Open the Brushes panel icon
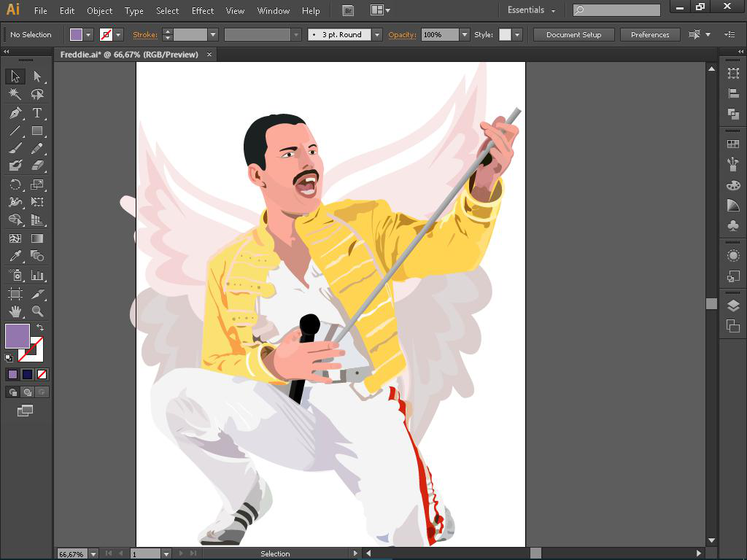The image size is (747, 560). pyautogui.click(x=733, y=165)
